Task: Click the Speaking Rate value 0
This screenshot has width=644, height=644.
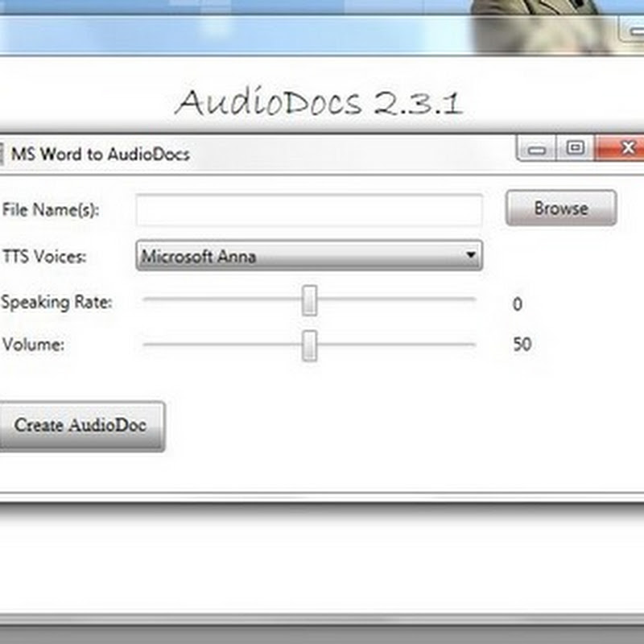Action: pyautogui.click(x=518, y=304)
